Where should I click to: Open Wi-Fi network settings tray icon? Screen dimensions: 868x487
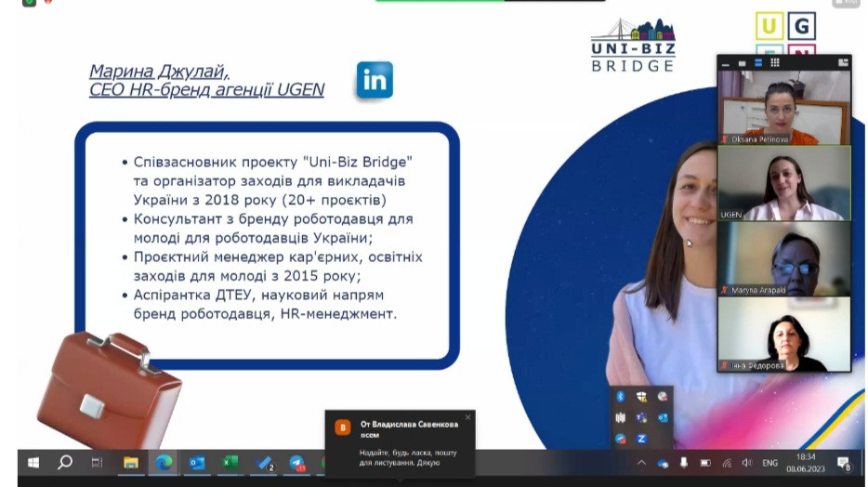(x=727, y=463)
